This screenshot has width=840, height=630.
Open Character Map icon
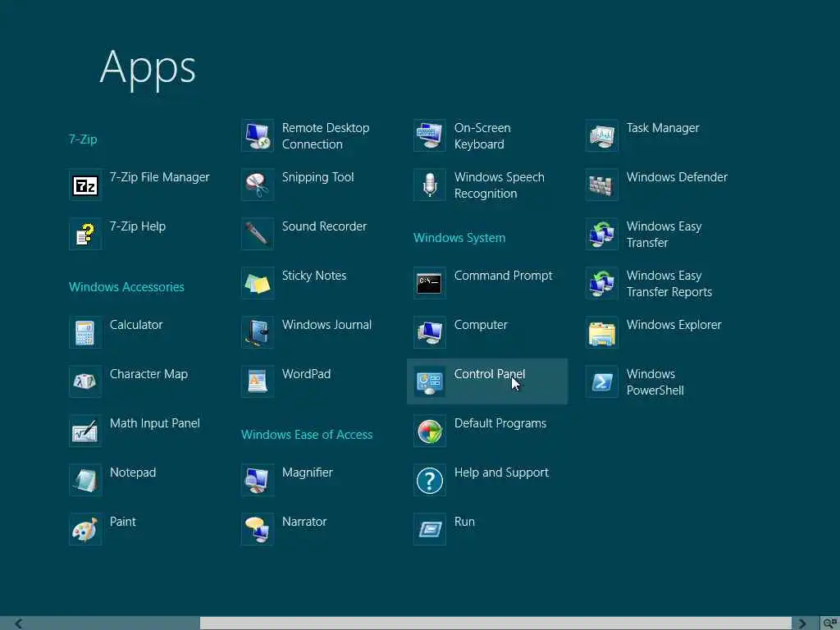coord(85,382)
